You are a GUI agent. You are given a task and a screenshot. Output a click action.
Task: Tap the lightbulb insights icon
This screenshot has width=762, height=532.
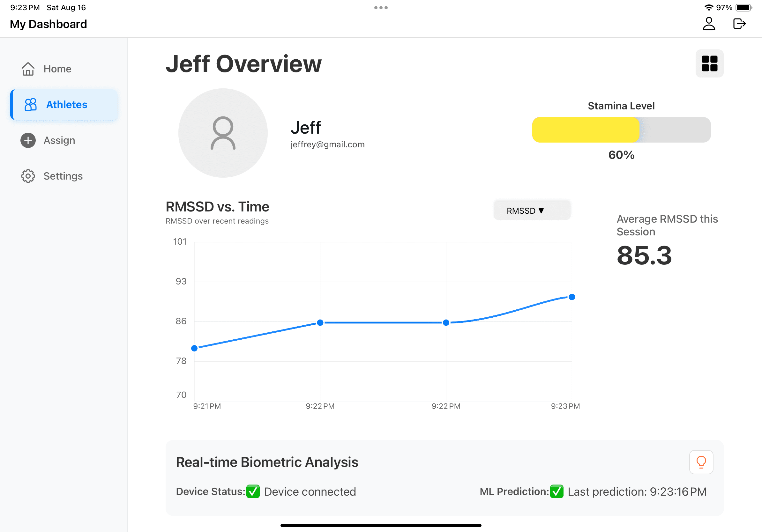(x=701, y=462)
